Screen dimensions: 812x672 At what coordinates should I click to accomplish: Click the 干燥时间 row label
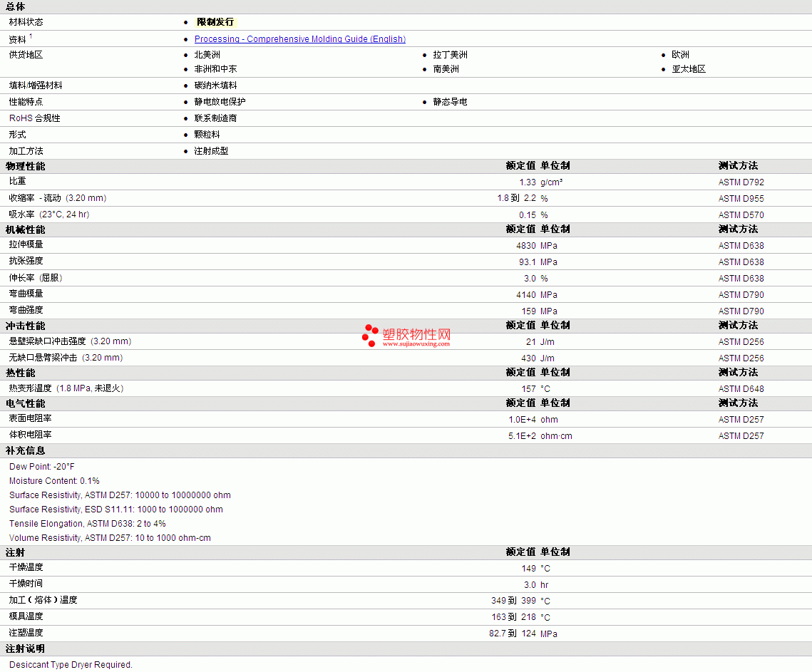coord(26,584)
